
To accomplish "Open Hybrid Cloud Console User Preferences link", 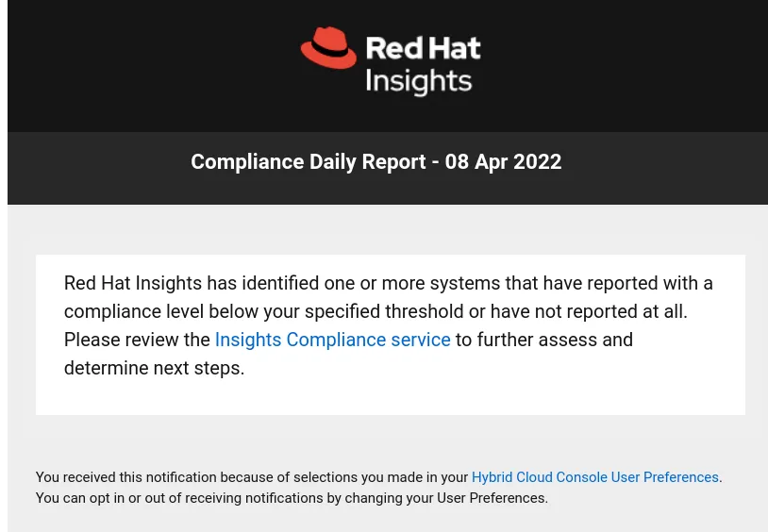I will [594, 477].
